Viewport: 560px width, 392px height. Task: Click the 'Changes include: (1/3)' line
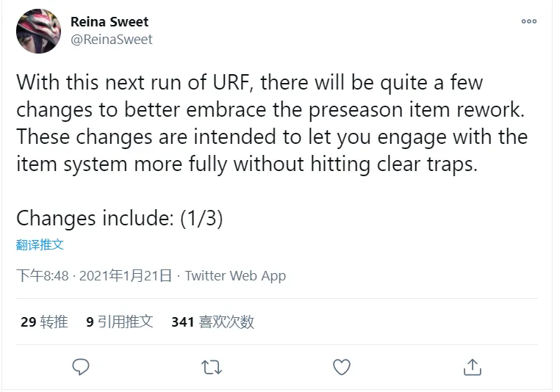(x=120, y=218)
